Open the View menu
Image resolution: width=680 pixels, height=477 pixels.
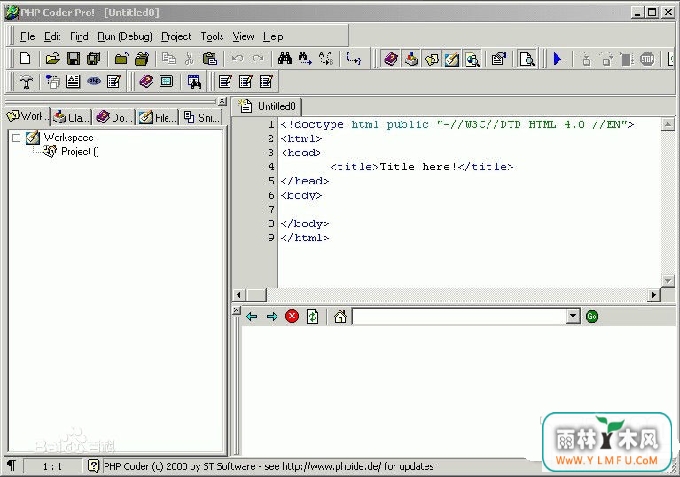coord(243,36)
